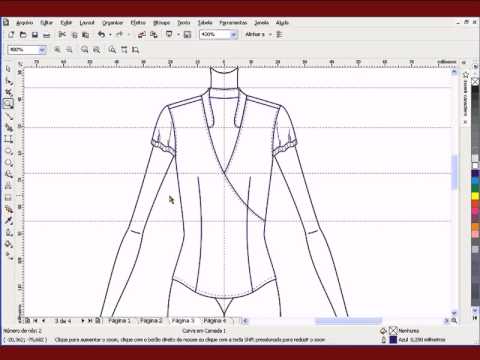
Task: Select the Interactive blend tool
Action: pyautogui.click(x=8, y=209)
